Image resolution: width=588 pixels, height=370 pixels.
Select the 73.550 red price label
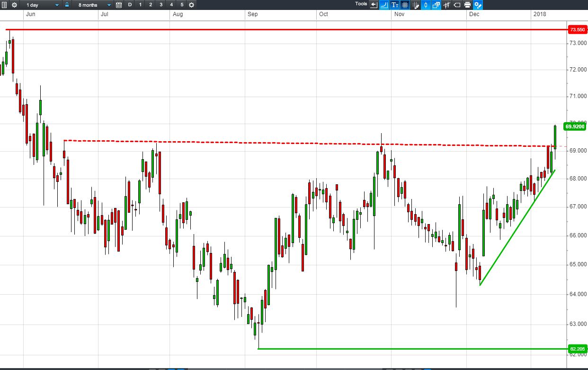577,30
